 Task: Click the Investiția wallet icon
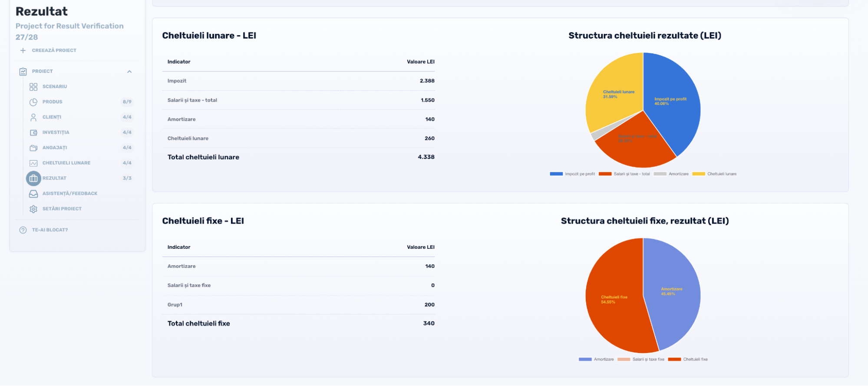[33, 132]
